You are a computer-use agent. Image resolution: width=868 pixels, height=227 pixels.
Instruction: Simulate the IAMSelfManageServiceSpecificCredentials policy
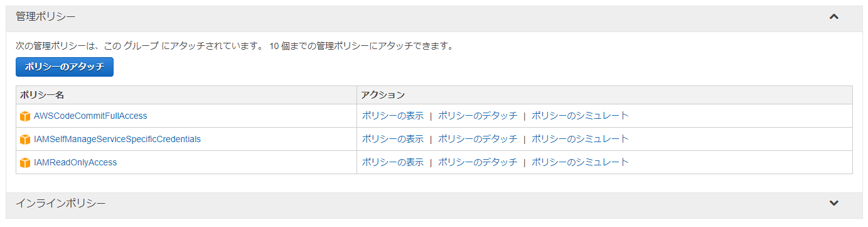[580, 139]
